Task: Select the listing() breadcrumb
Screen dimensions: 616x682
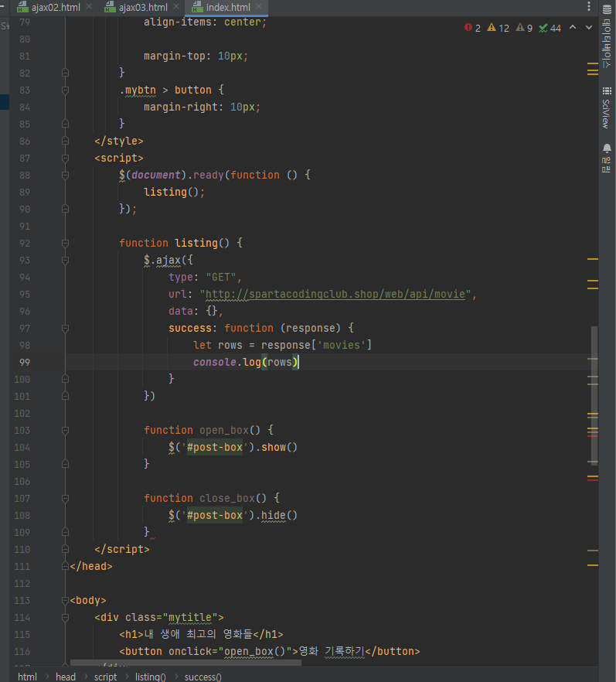Action: [x=151, y=677]
